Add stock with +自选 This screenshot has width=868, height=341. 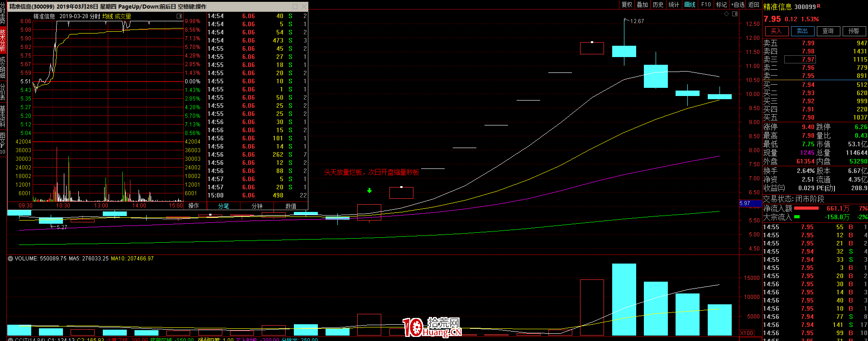tap(738, 5)
